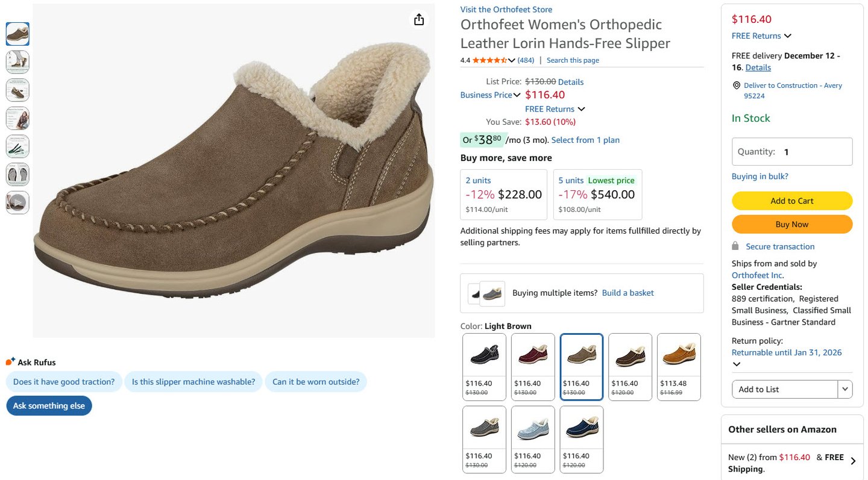868x480 pixels.
Task: Open star rating breakdown popover
Action: 512,60
